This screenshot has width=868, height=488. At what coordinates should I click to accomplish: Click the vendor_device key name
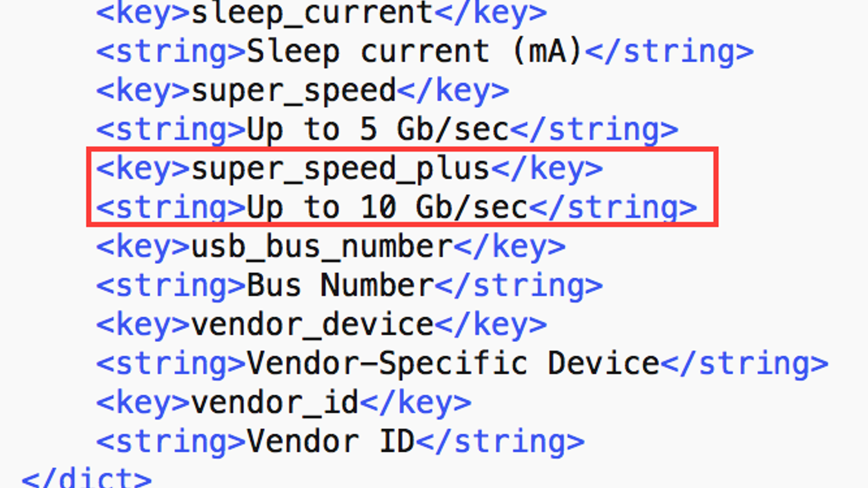click(312, 325)
